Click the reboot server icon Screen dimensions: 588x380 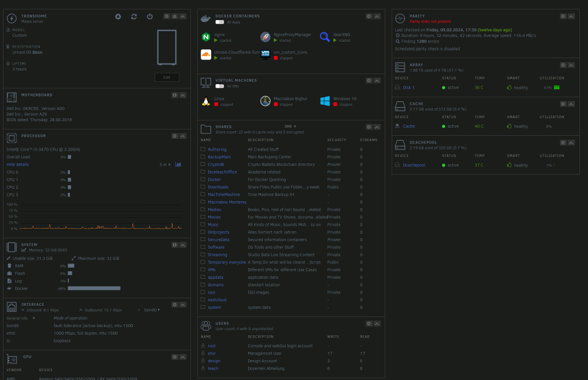134,16
